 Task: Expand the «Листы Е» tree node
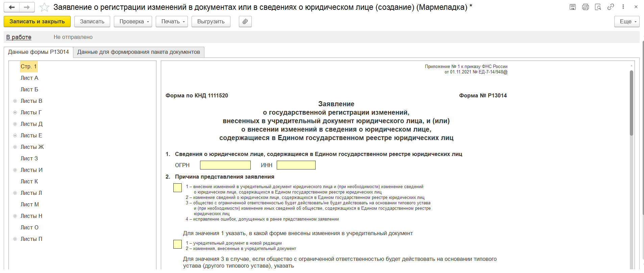click(x=15, y=136)
